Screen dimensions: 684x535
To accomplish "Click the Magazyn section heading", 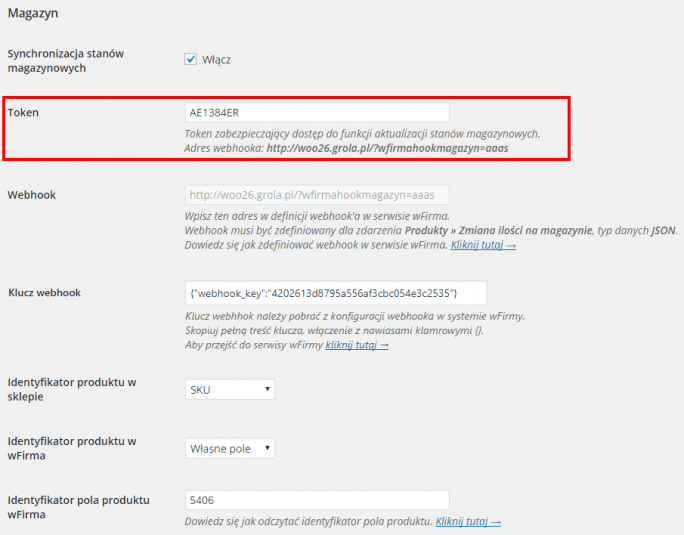I will tap(33, 13).
